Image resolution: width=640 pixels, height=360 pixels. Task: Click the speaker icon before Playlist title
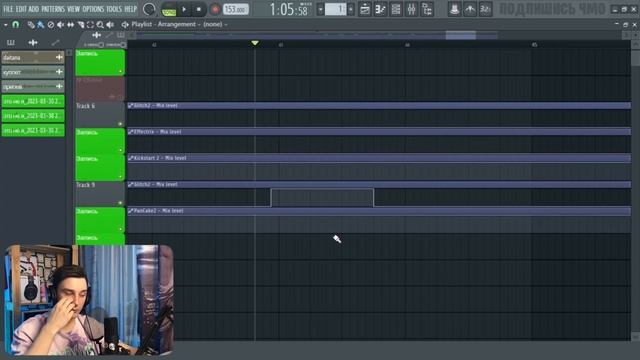coord(125,24)
